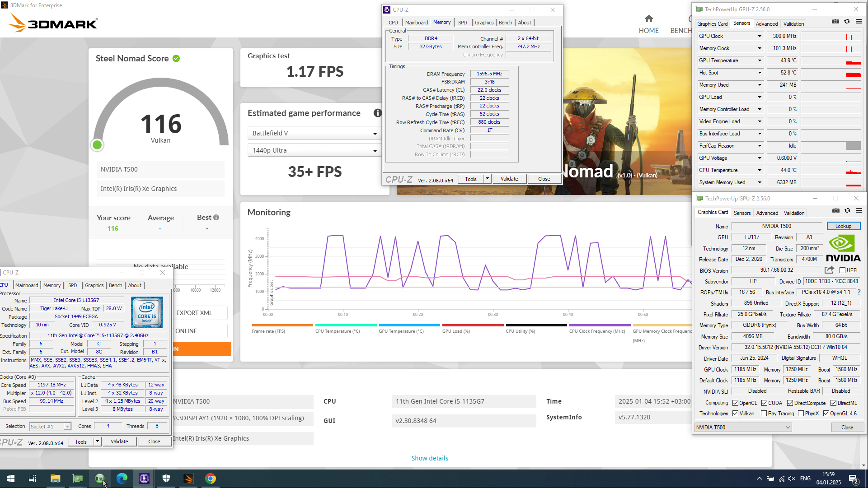The width and height of the screenshot is (868, 488).
Task: Open the Estimated game performance info icon
Action: (x=377, y=113)
